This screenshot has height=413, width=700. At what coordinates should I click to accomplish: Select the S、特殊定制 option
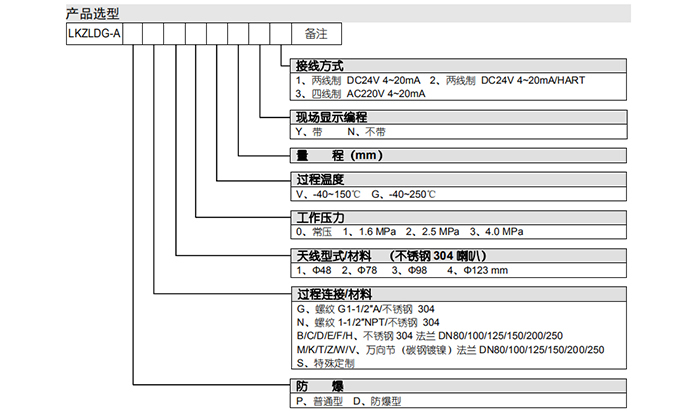click(326, 363)
